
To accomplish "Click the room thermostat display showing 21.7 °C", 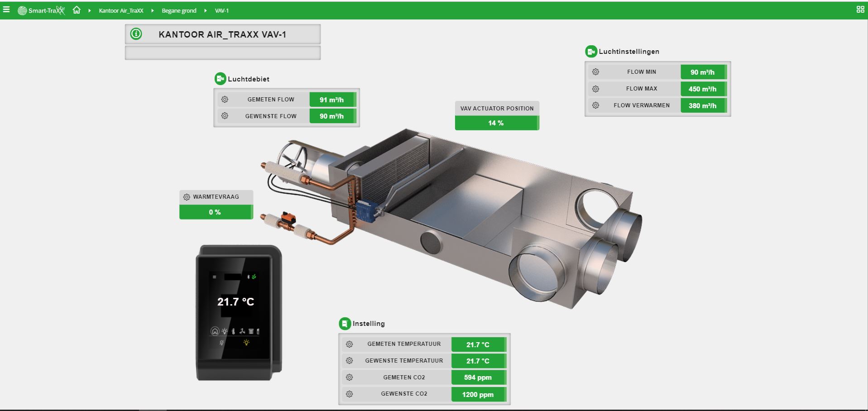I will click(x=235, y=302).
